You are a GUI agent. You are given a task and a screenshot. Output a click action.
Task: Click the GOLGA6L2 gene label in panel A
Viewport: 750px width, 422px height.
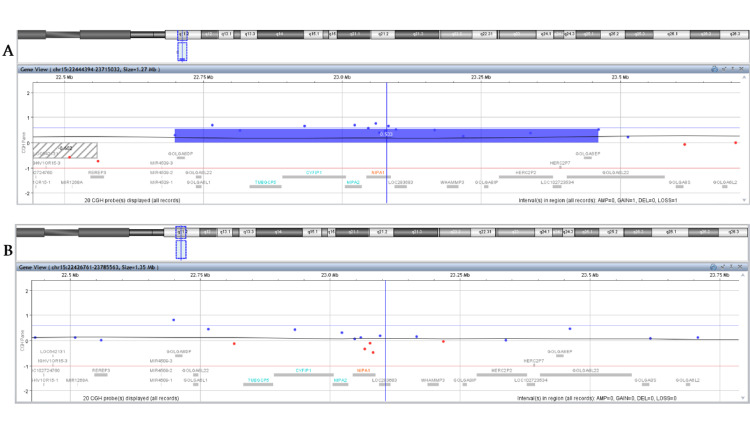(725, 182)
